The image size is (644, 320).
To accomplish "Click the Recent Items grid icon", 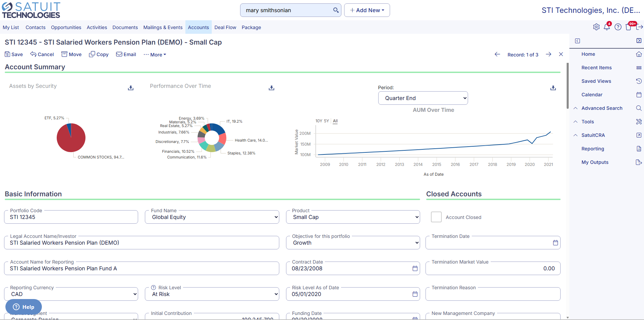I will (639, 68).
